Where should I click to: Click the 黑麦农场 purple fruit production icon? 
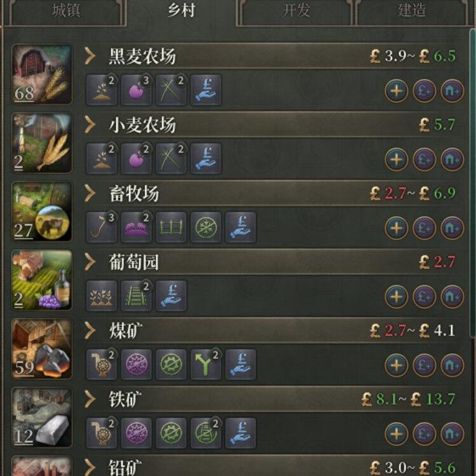pos(136,90)
